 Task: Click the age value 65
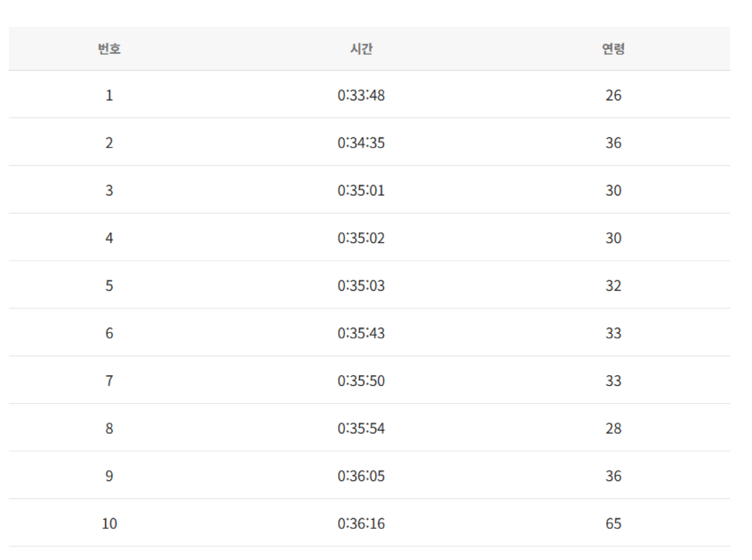(613, 524)
